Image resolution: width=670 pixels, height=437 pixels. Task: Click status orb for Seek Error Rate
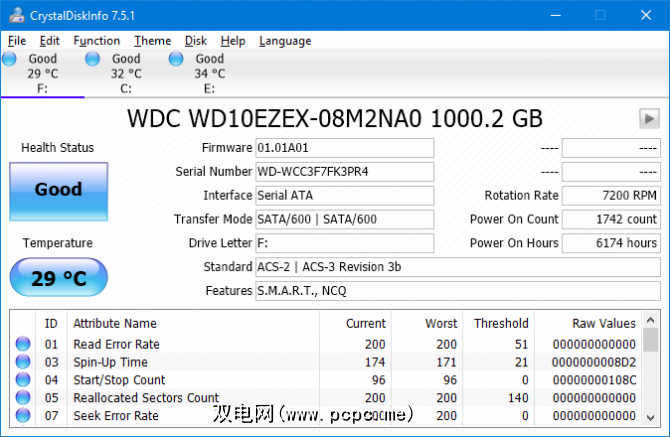pos(23,415)
